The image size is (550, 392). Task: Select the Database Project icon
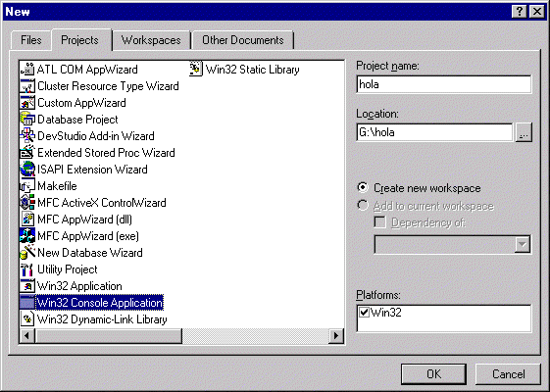[27, 120]
